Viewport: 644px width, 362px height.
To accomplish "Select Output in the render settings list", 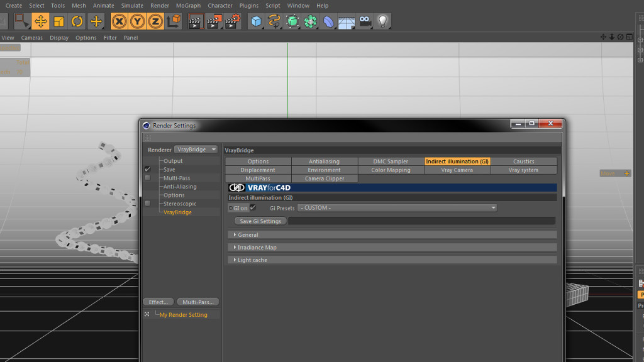I will coord(173,161).
